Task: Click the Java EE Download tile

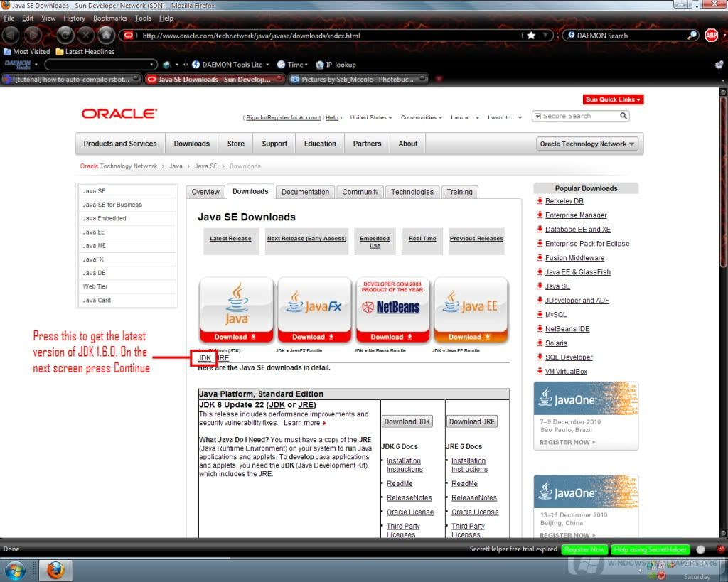Action: coord(471,310)
